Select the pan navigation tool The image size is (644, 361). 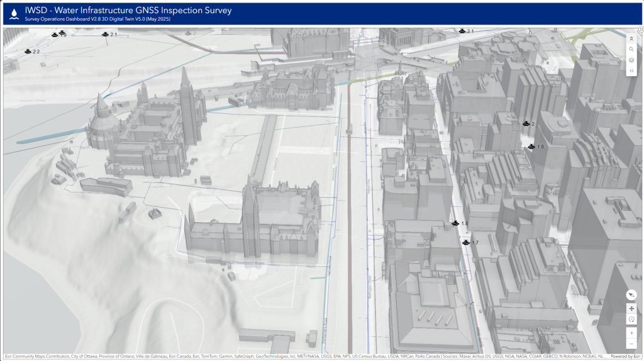631,309
